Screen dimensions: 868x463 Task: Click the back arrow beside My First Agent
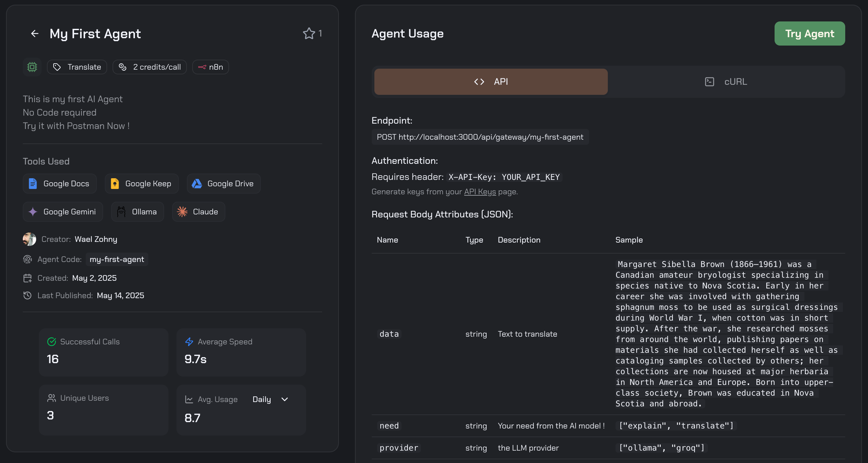tap(35, 34)
